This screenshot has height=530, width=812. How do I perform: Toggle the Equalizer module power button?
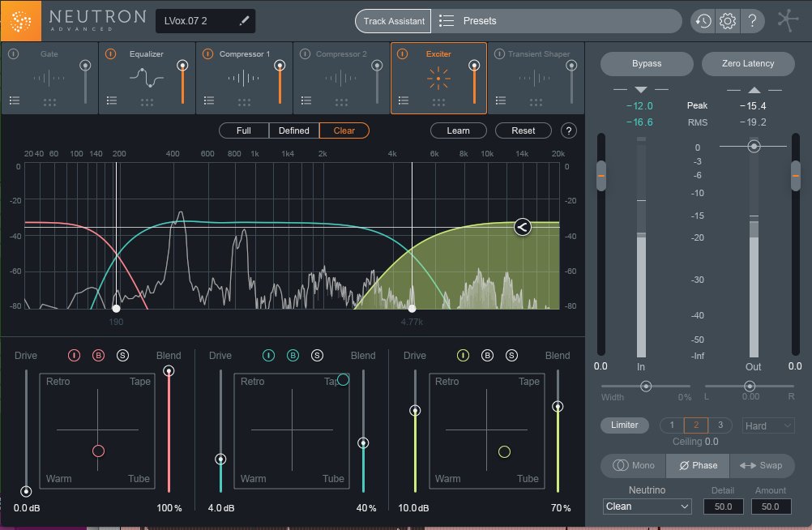[110, 53]
